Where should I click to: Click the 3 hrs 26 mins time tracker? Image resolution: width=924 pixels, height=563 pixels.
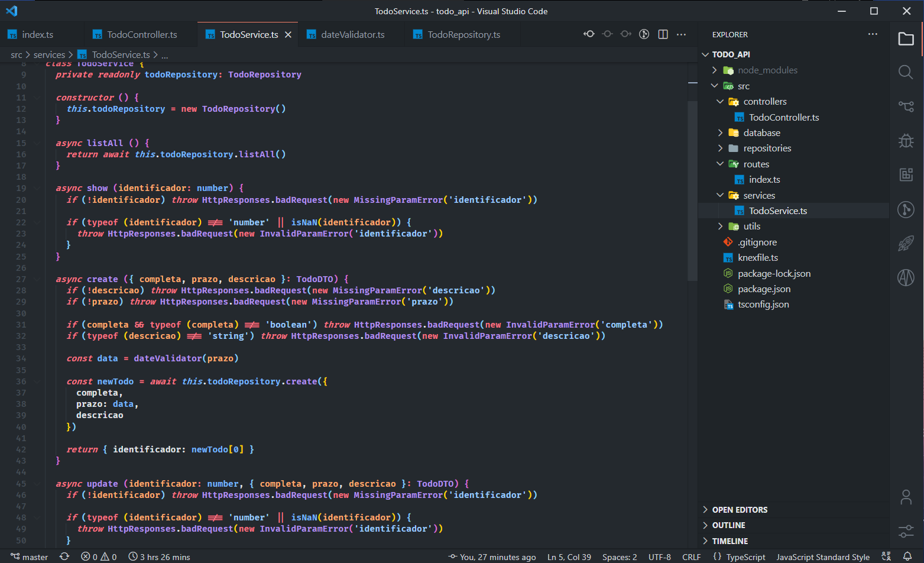[x=160, y=556]
